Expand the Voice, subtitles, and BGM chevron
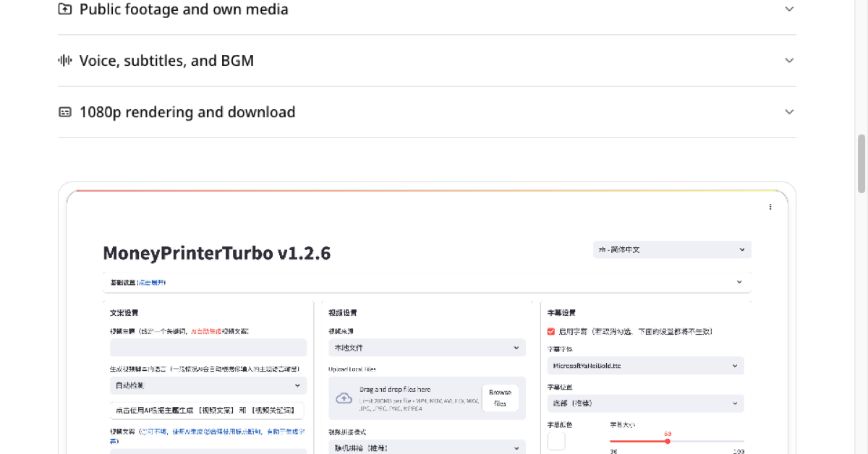This screenshot has width=868, height=454. (789, 61)
